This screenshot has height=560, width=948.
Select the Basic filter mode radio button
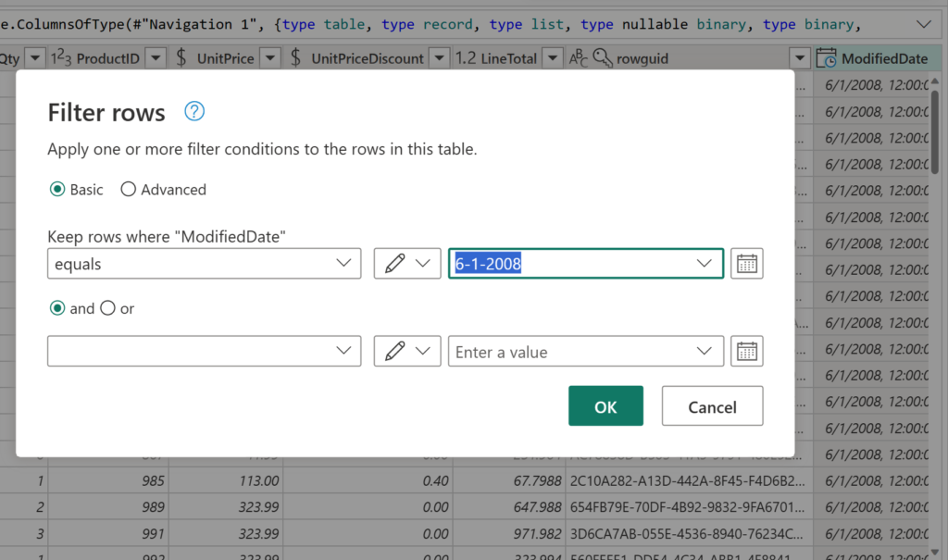[x=57, y=189]
